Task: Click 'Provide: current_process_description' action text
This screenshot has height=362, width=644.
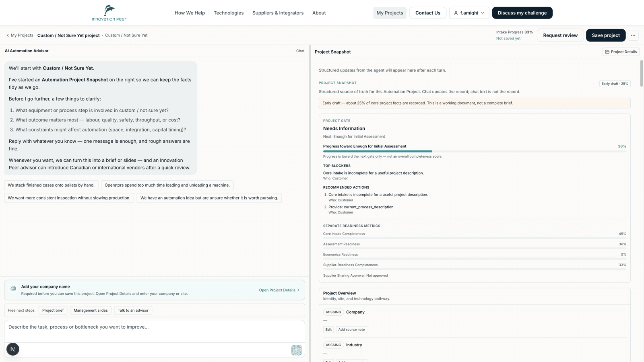Action: pos(361,207)
